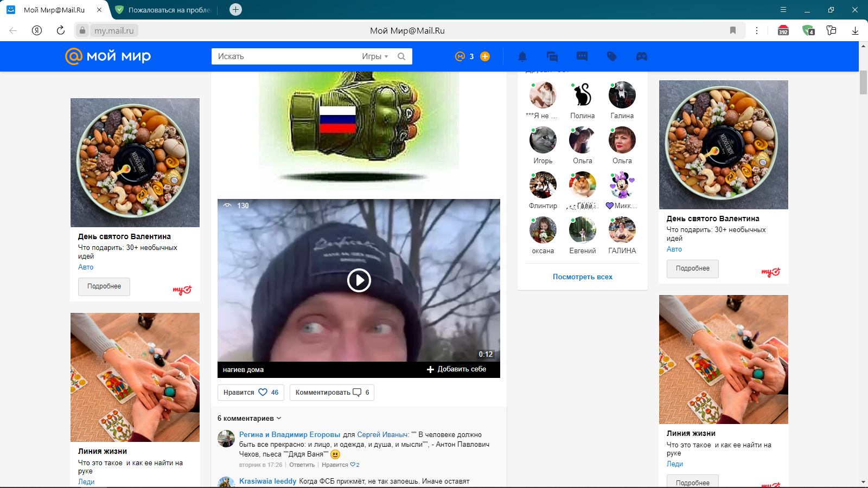
Task: Click Подробнее under День святого Валентина
Action: [x=104, y=287]
